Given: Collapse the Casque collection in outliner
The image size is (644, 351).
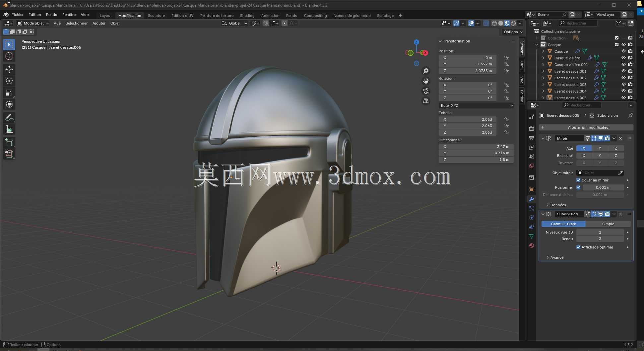Looking at the screenshot, I should point(537,45).
